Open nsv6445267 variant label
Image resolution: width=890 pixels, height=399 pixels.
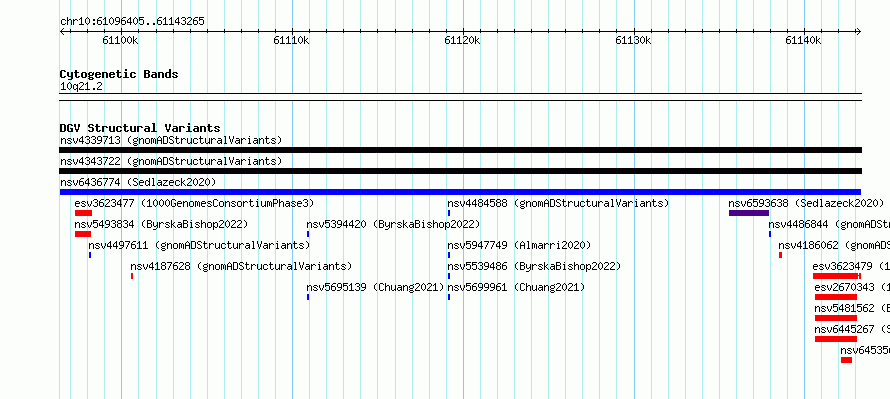853,329
